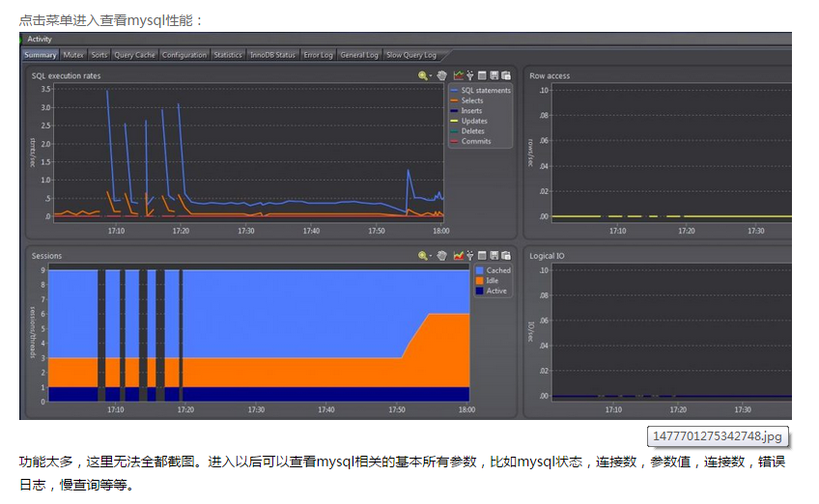819x504 pixels.
Task: Click the 1477701275342748.jpg filename tooltip
Action: [718, 436]
